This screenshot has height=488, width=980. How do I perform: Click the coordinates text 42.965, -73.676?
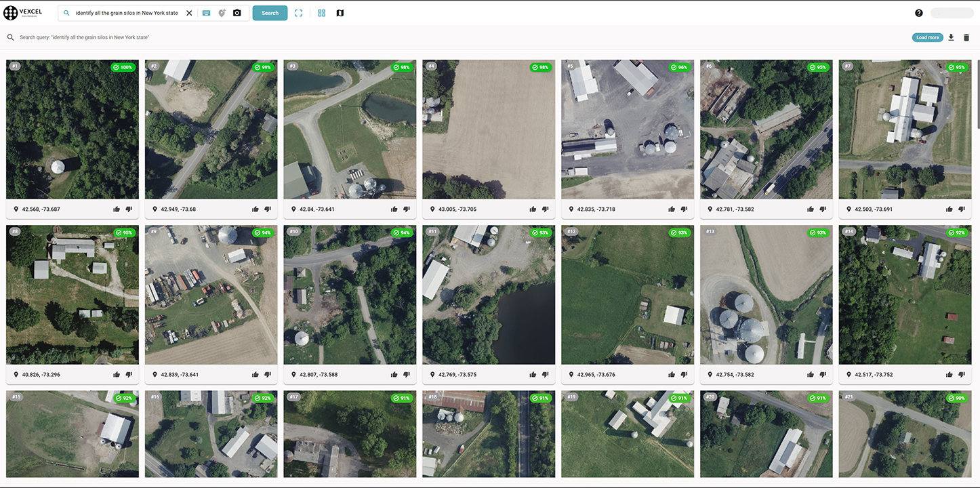coord(596,375)
